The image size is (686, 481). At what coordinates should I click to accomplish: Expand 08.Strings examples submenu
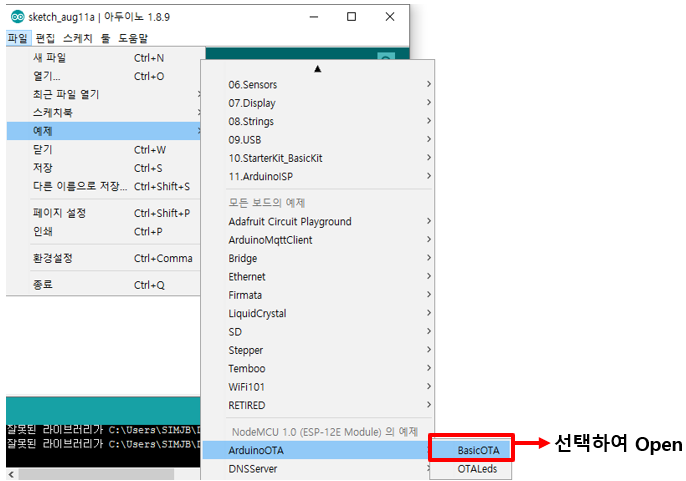[x=318, y=121]
